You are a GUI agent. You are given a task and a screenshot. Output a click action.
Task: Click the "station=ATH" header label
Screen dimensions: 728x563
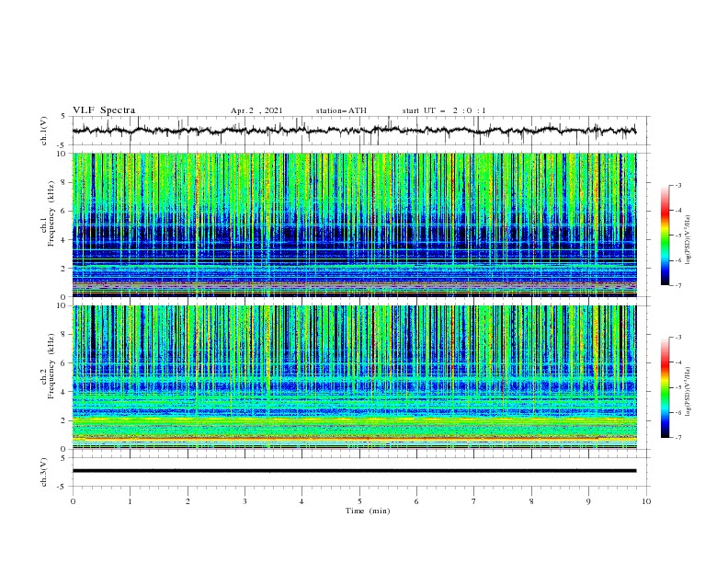[341, 110]
